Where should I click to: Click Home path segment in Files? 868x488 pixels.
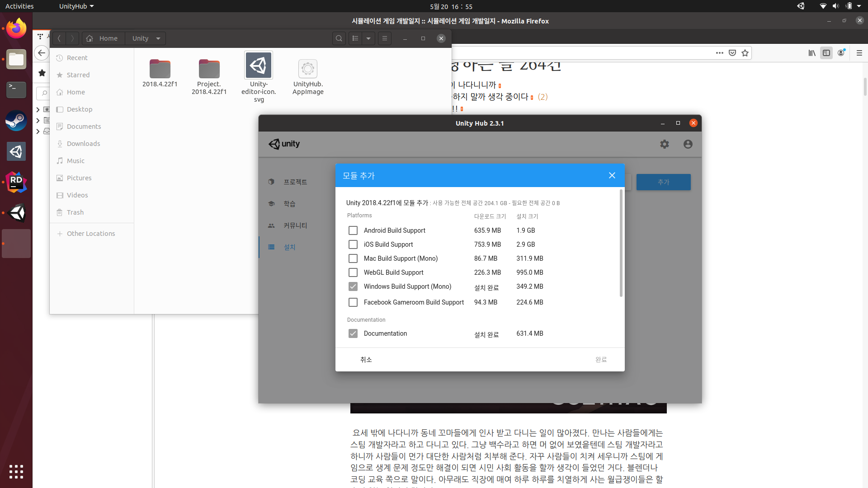click(x=103, y=38)
